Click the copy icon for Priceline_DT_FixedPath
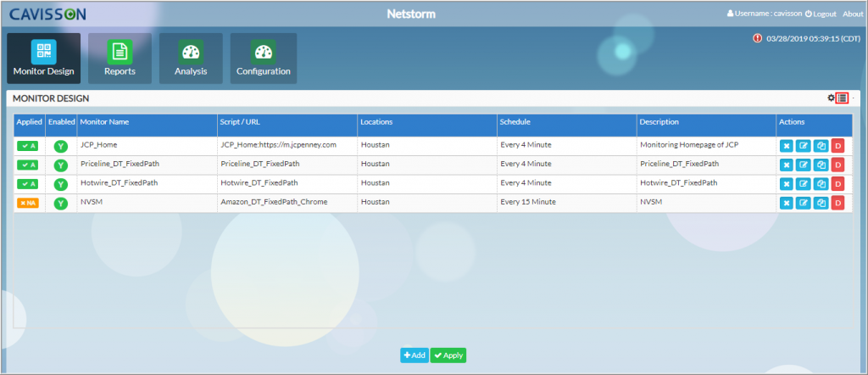This screenshot has width=868, height=375. pyautogui.click(x=821, y=165)
